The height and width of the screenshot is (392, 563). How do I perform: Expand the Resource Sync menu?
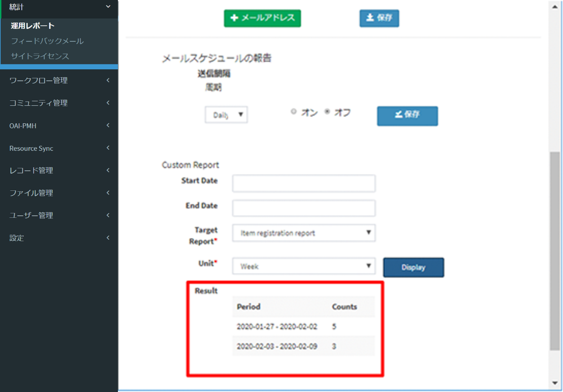59,148
